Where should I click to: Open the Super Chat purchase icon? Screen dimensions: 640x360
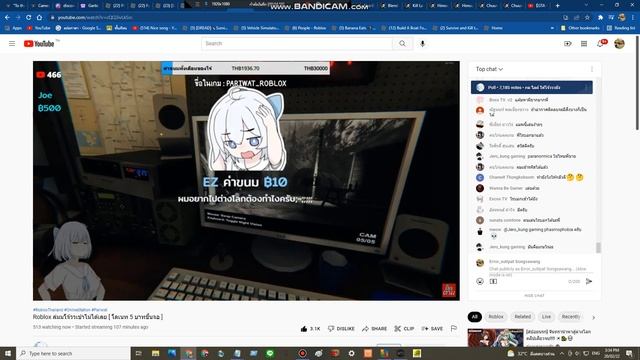[x=493, y=281]
